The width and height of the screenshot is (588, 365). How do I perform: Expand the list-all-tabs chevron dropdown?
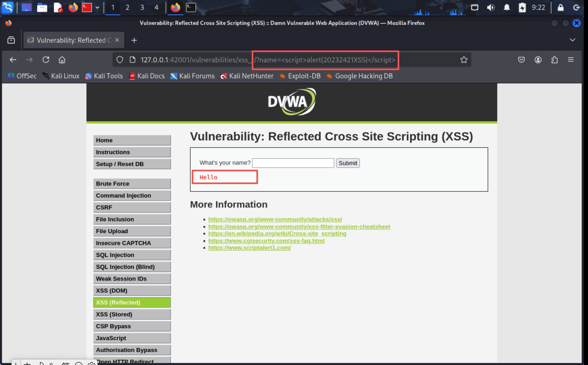[x=572, y=40]
